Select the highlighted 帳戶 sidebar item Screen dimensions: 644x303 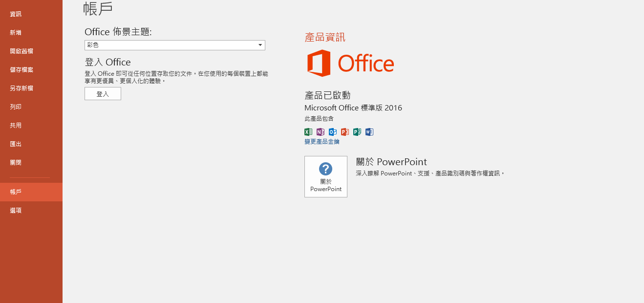tap(31, 192)
